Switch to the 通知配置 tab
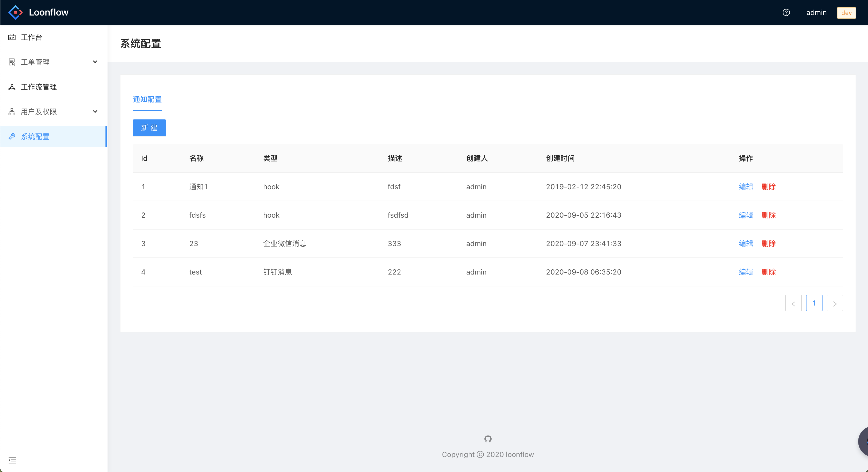 (x=147, y=99)
